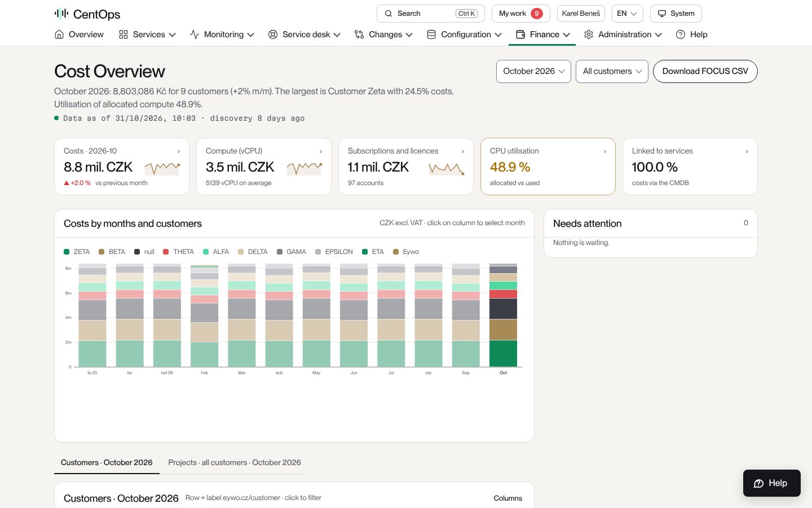Toggle EPSILON series in chart legend
Viewport: 812px width, 508px height.
tap(334, 252)
